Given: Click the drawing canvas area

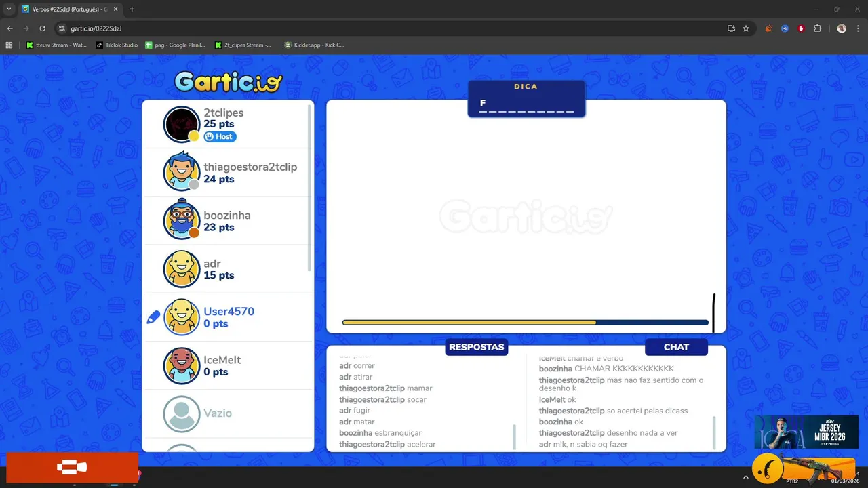Looking at the screenshot, I should tap(526, 217).
